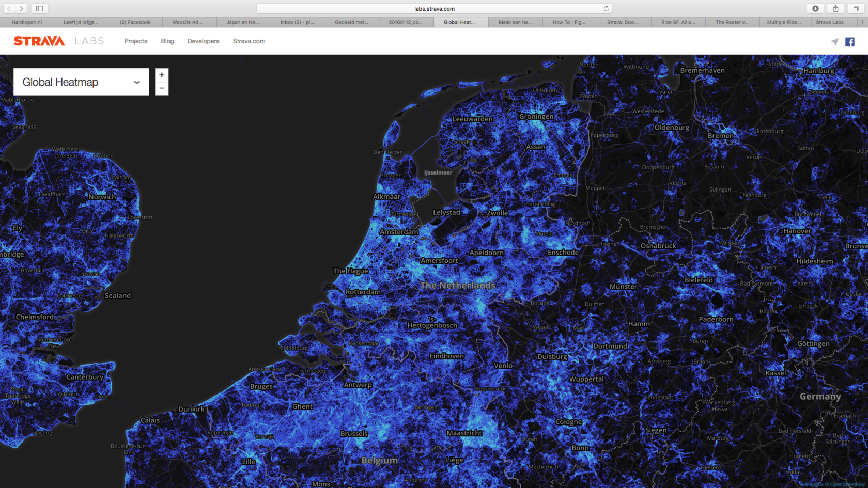Click the back navigation arrow
Screen dimensions: 868x488
(8, 8)
